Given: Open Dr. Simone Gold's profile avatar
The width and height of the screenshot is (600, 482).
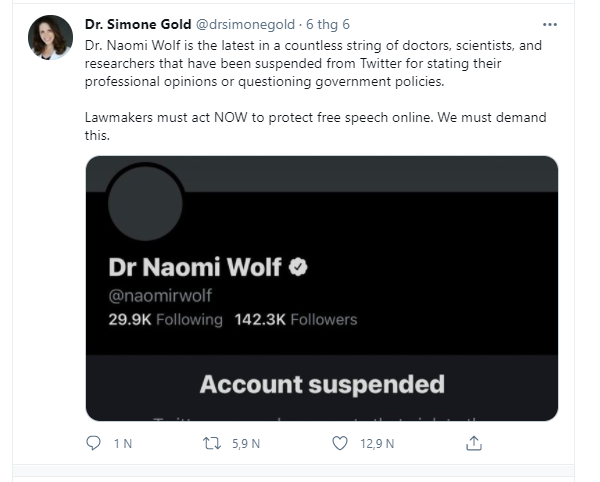Looking at the screenshot, I should pos(51,37).
